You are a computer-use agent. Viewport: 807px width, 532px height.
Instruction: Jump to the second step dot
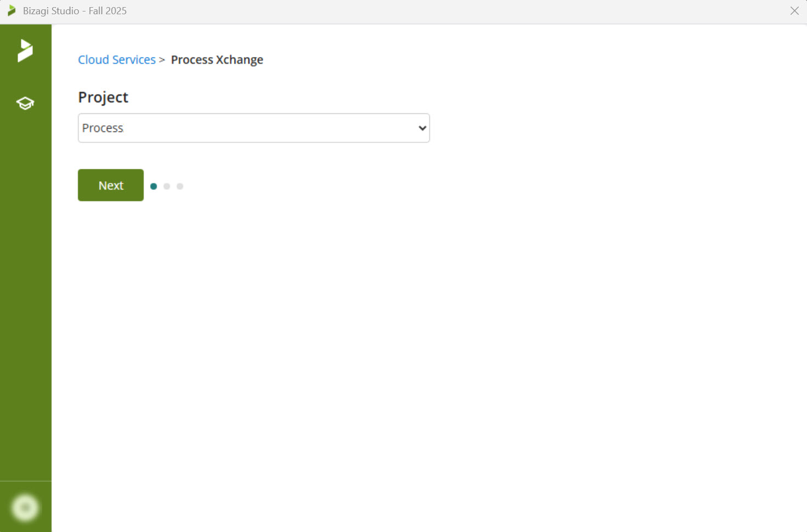(167, 186)
